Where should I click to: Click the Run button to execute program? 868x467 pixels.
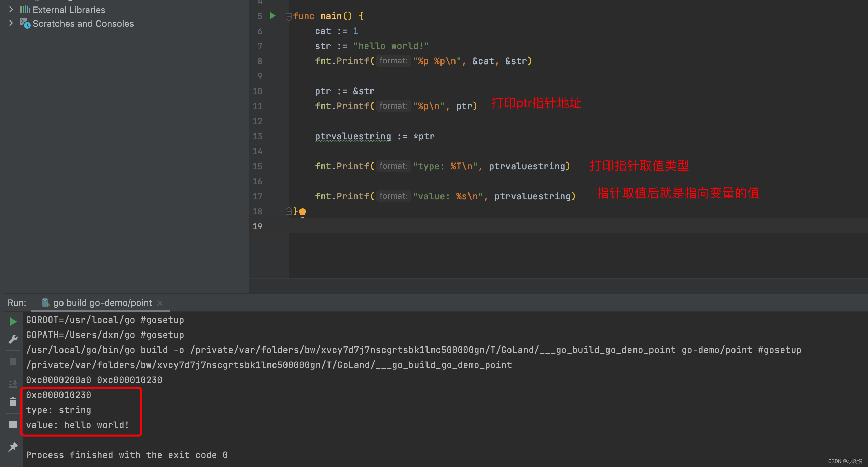(x=13, y=320)
